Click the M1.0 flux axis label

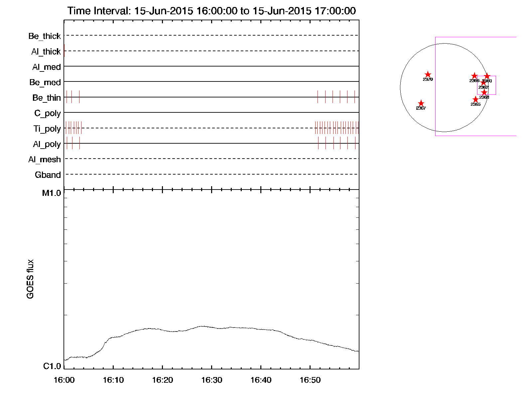(x=52, y=193)
